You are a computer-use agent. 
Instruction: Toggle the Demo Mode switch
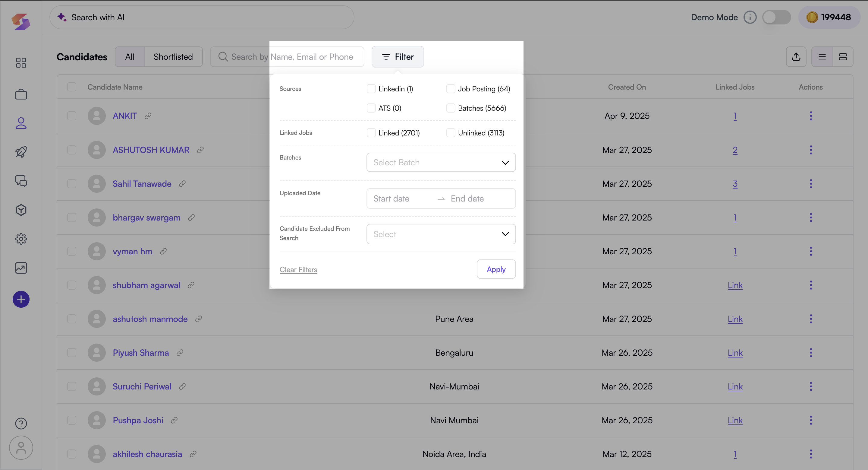[776, 17]
